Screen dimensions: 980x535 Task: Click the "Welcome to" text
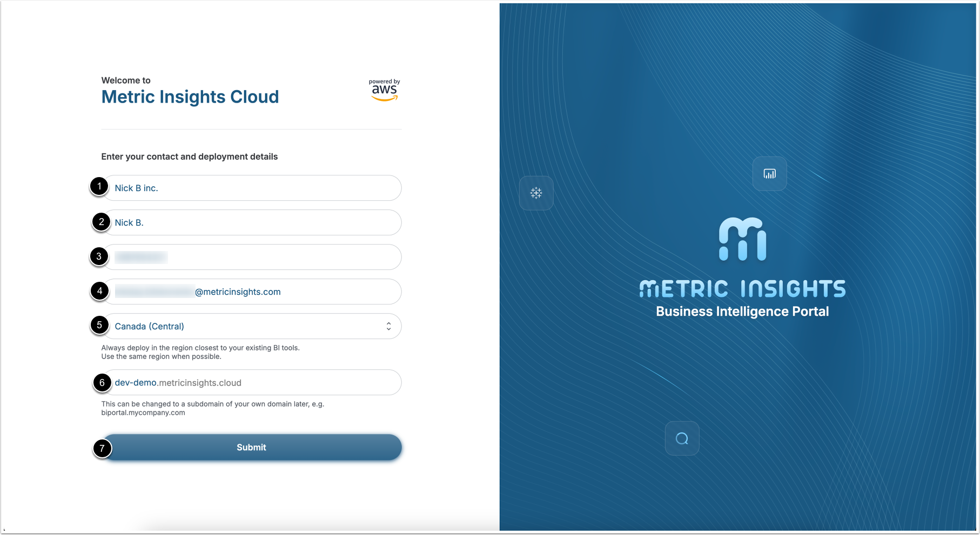[126, 80]
